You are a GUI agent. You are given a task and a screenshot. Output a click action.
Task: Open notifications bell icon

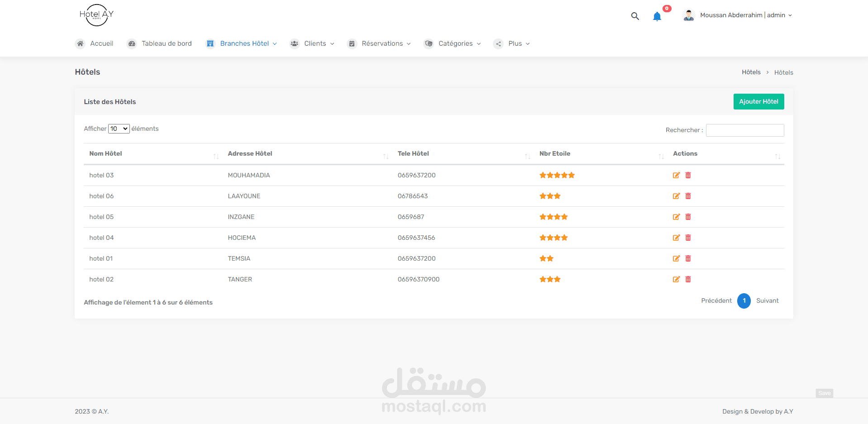[x=657, y=16]
